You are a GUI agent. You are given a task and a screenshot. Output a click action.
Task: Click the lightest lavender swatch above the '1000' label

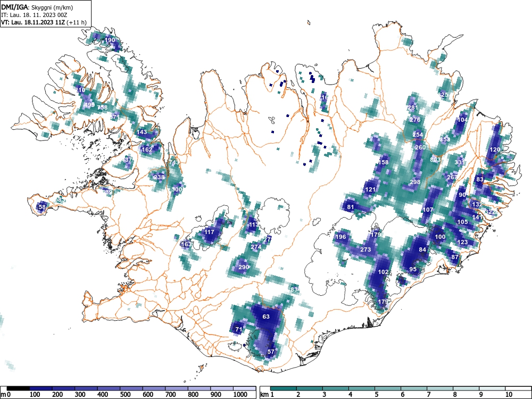tap(244, 388)
